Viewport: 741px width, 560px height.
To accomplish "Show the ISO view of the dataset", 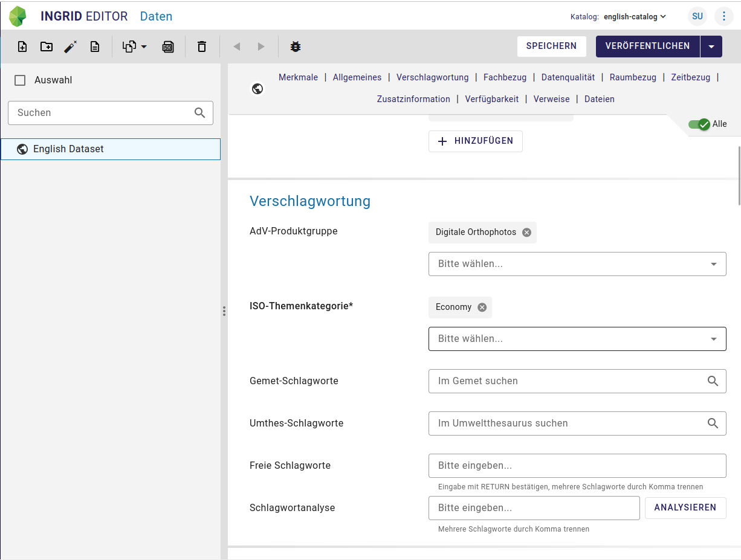I will pos(168,46).
